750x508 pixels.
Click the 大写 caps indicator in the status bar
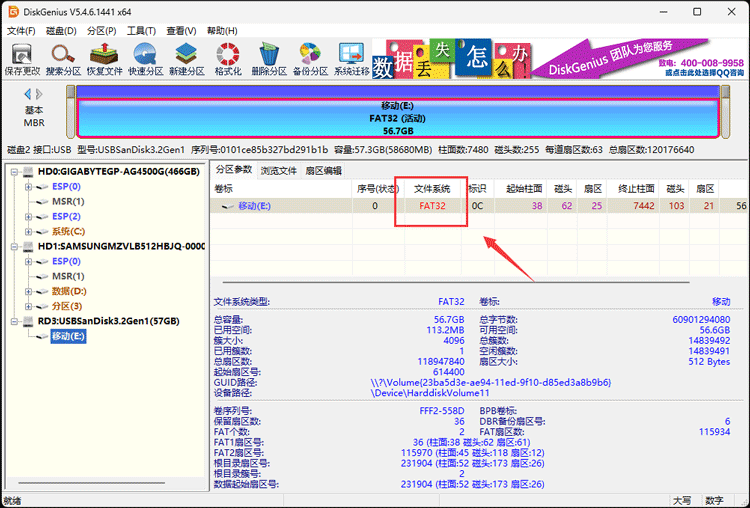click(682, 501)
